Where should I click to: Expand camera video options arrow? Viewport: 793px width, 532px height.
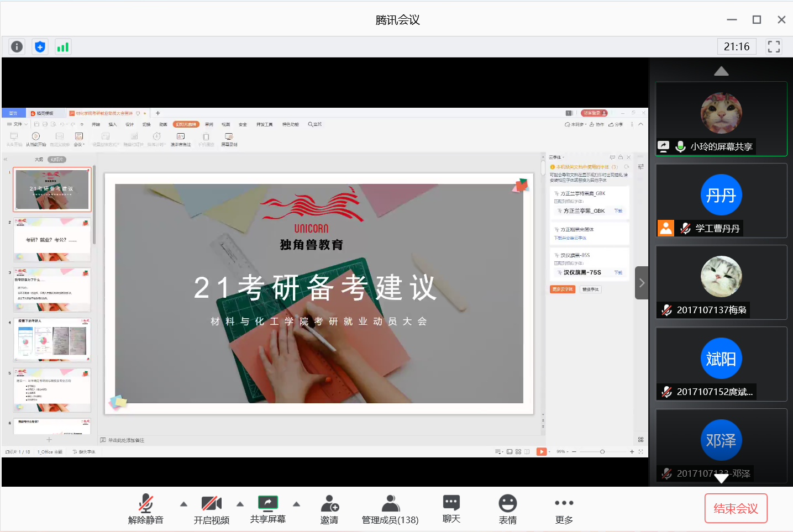click(x=240, y=504)
